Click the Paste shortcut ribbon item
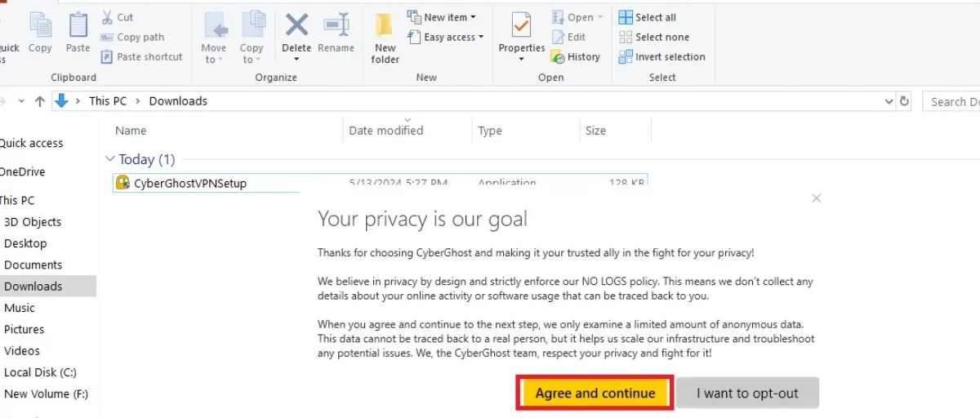This screenshot has height=418, width=980. pyautogui.click(x=142, y=56)
